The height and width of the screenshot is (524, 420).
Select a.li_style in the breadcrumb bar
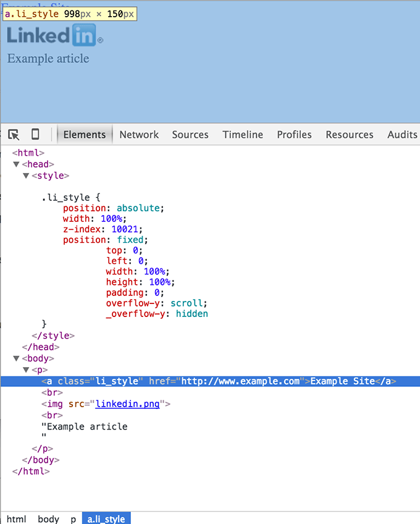coord(106,518)
